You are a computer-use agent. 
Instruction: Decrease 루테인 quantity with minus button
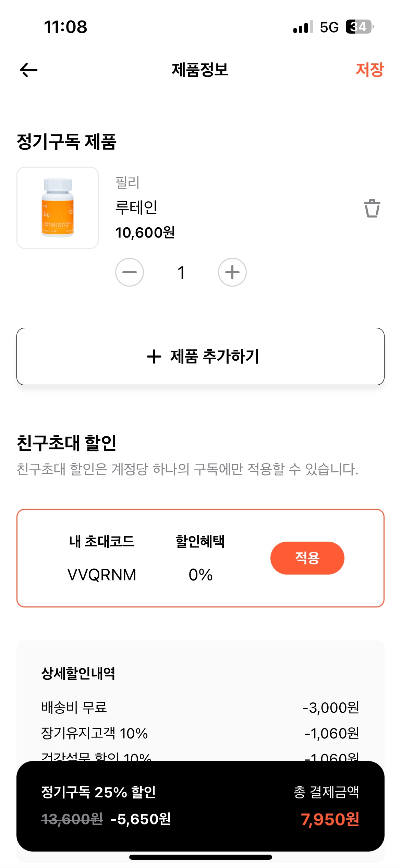tap(130, 272)
